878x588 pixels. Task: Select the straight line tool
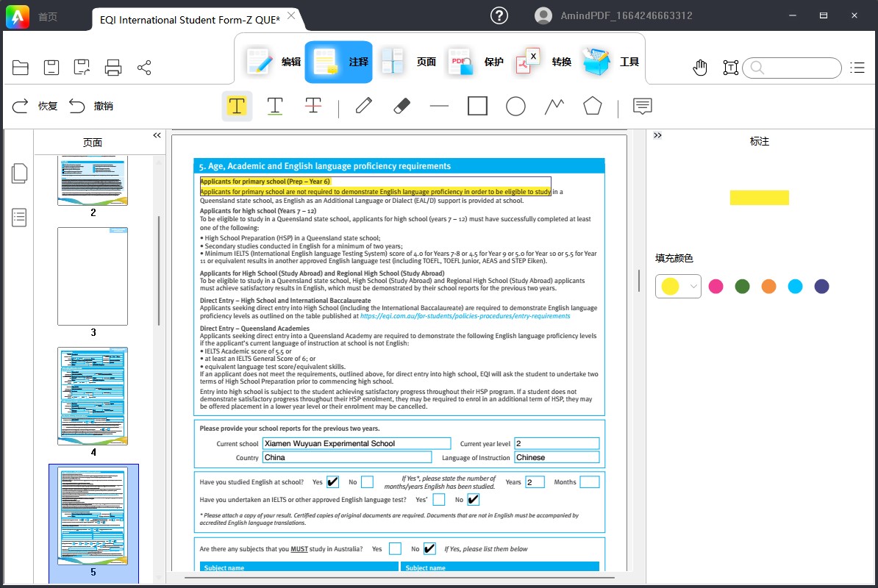pyautogui.click(x=440, y=105)
